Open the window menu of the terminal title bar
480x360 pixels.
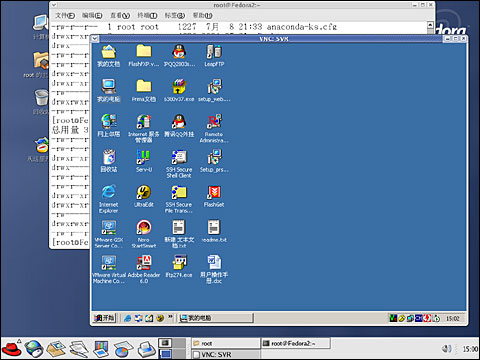click(54, 5)
